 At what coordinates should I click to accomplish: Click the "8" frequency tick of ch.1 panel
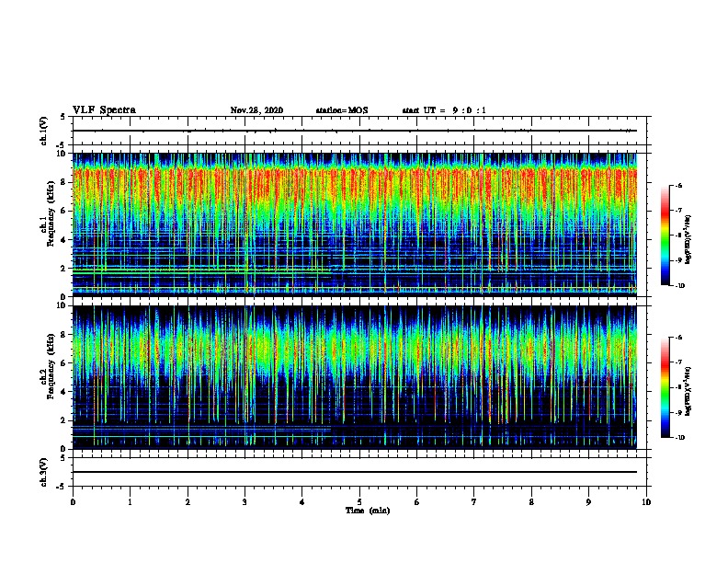click(x=64, y=182)
